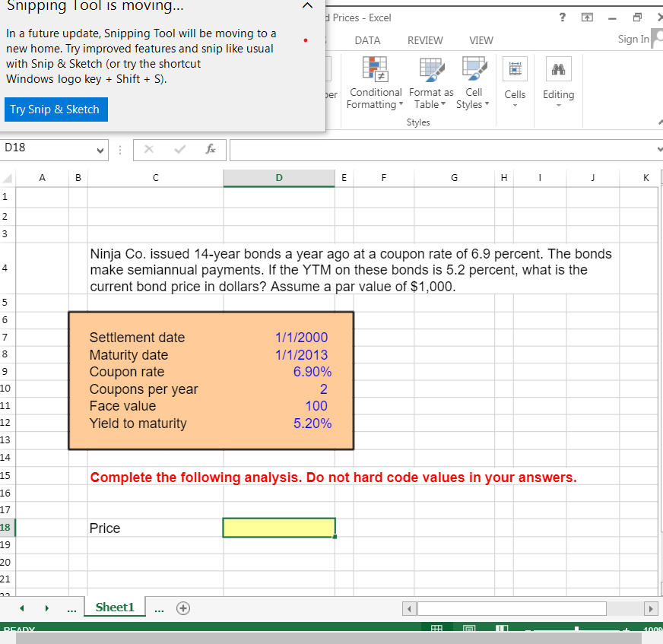Click the Excel Help question mark icon
The height and width of the screenshot is (644, 663).
562,17
